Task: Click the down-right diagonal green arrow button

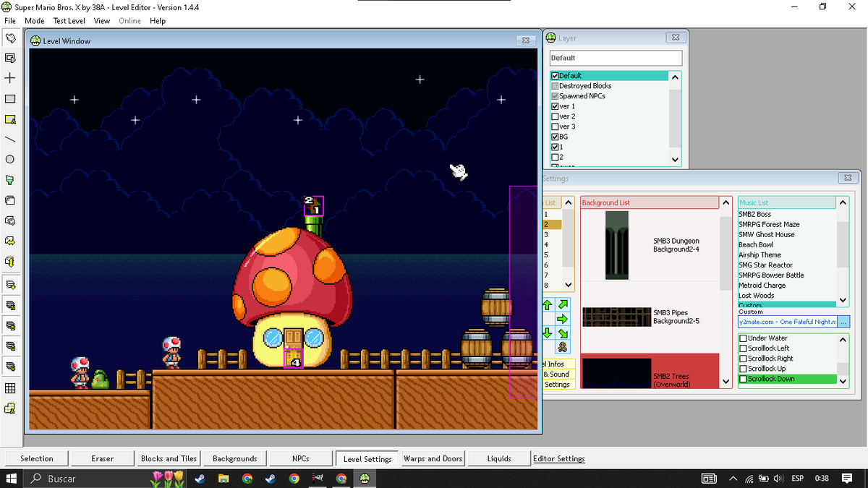Action: (562, 333)
